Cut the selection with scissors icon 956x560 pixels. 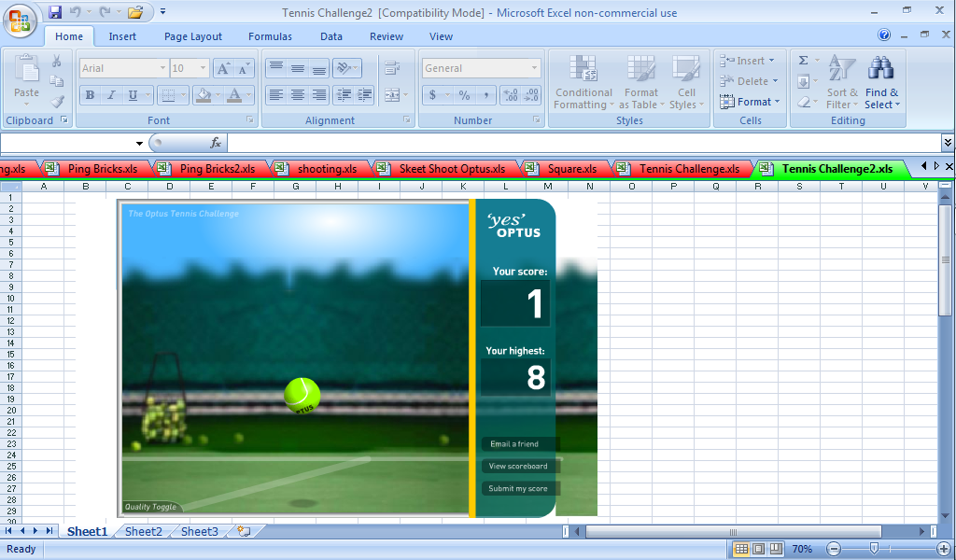pos(57,61)
